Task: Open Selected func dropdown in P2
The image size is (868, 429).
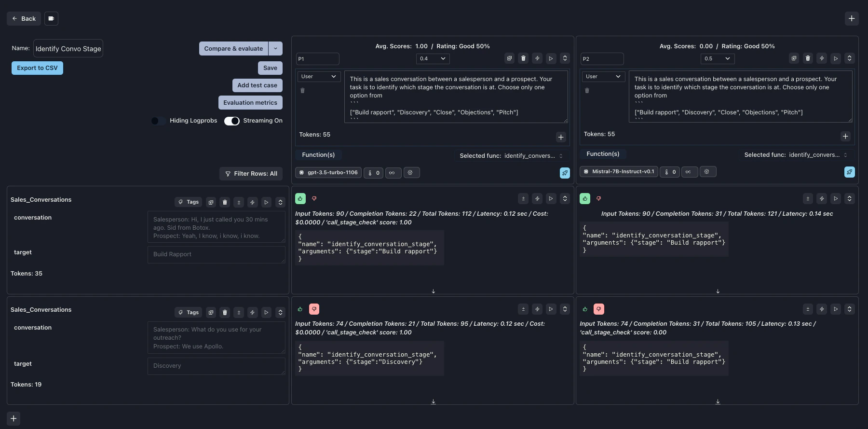Action: click(x=796, y=155)
